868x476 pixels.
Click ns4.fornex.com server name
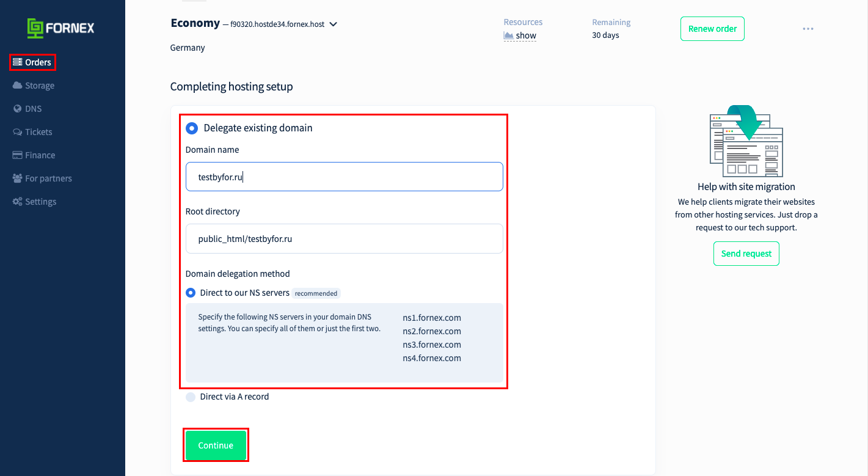(x=432, y=358)
